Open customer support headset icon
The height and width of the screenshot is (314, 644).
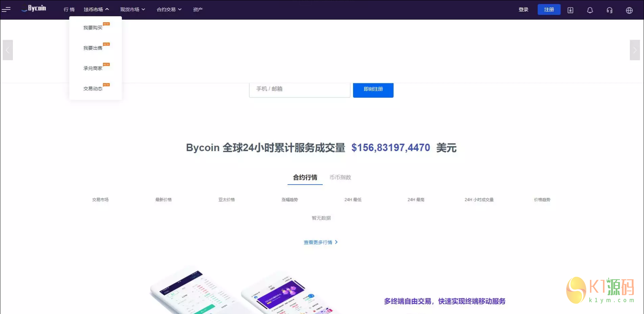coord(609,10)
